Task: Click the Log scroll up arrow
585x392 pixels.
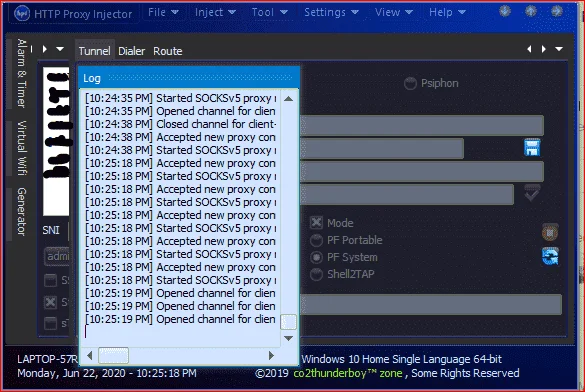Action: click(x=288, y=99)
